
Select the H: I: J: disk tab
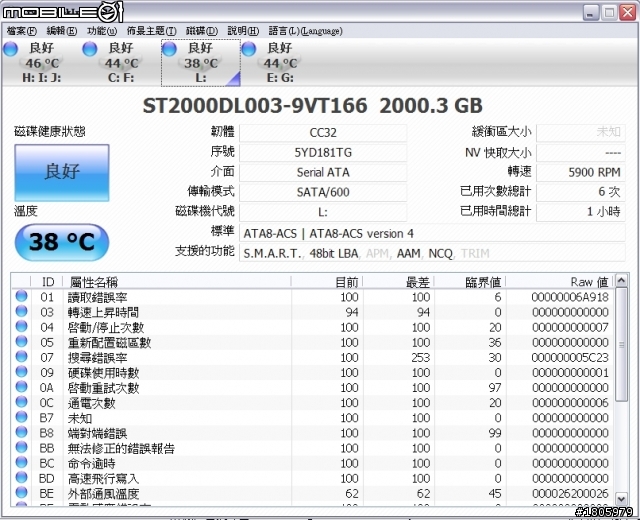41,62
